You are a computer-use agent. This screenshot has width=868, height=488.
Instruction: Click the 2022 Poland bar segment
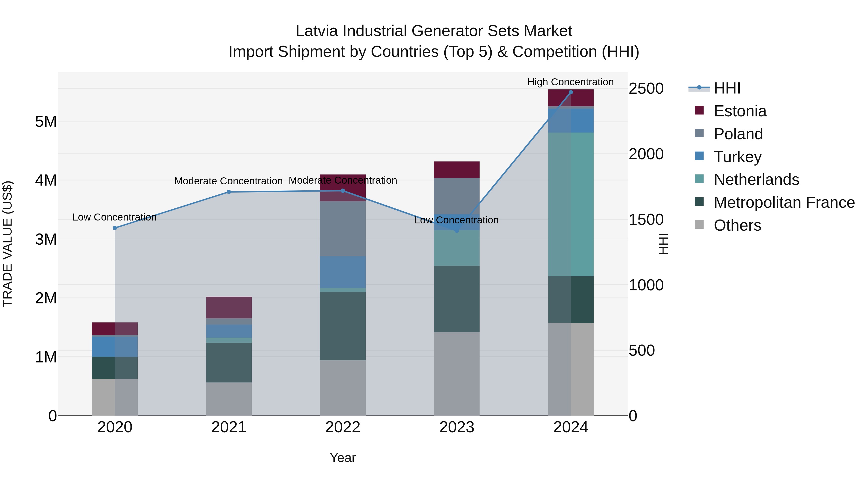click(343, 229)
